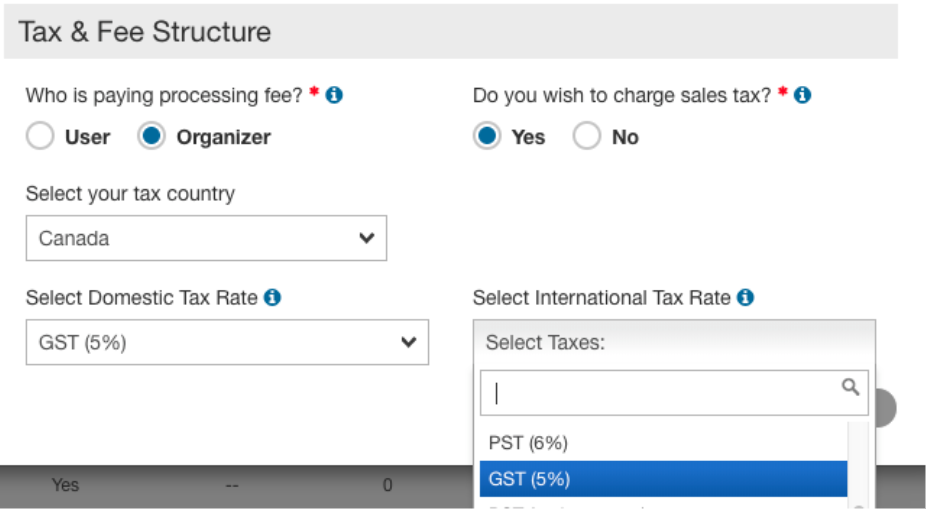
Task: Collapse the Select Taxes dropdown header
Action: pyautogui.click(x=674, y=343)
